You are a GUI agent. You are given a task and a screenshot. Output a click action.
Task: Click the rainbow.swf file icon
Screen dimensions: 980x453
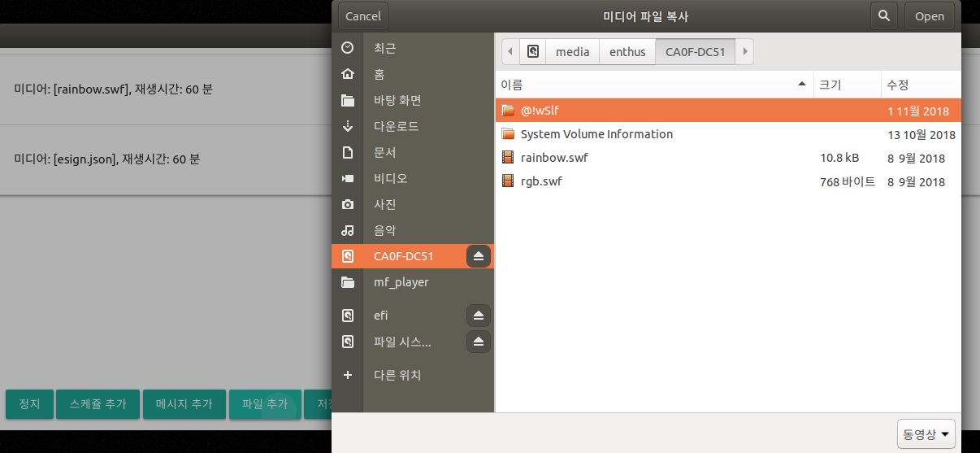(x=508, y=158)
